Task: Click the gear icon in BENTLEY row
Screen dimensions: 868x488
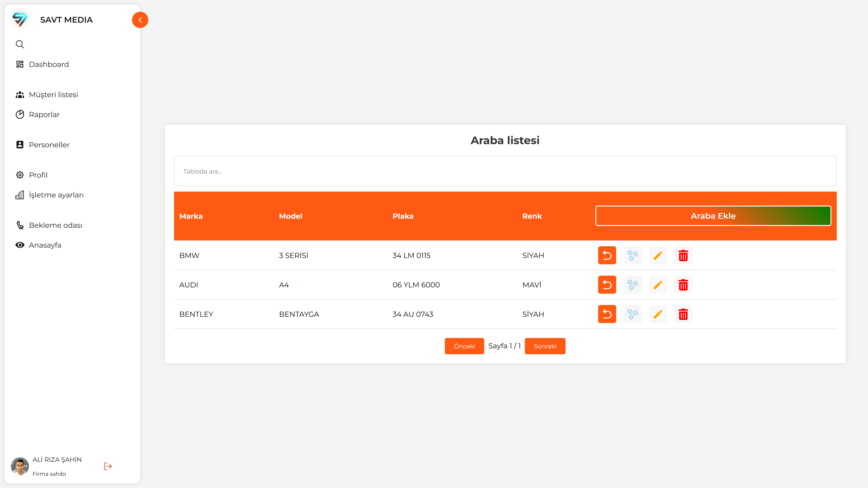Action: coord(632,314)
